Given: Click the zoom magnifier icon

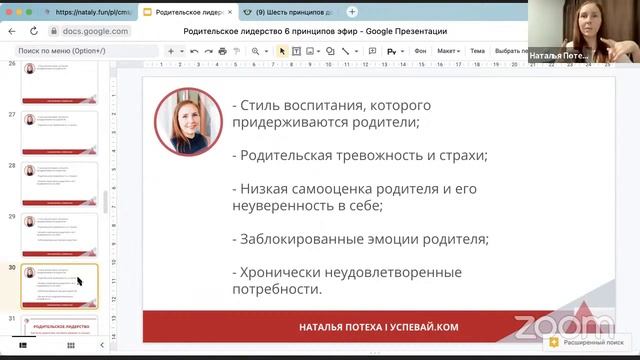Looking at the screenshot, I should (256, 51).
